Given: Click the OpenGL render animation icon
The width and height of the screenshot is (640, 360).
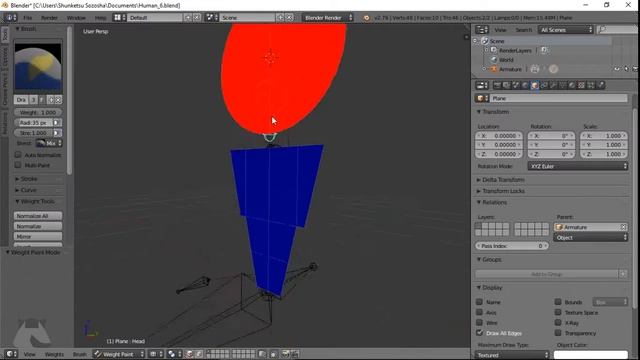Looking at the screenshot, I should [x=294, y=354].
